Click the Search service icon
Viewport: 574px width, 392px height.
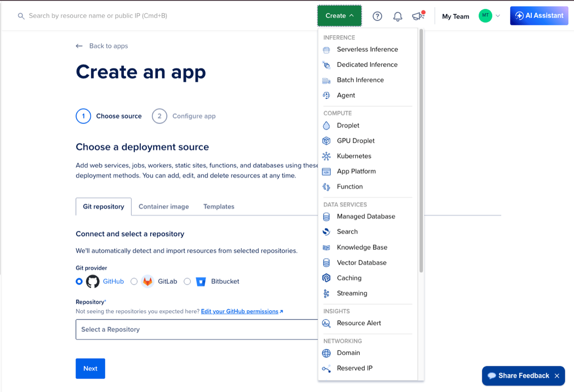coord(326,232)
